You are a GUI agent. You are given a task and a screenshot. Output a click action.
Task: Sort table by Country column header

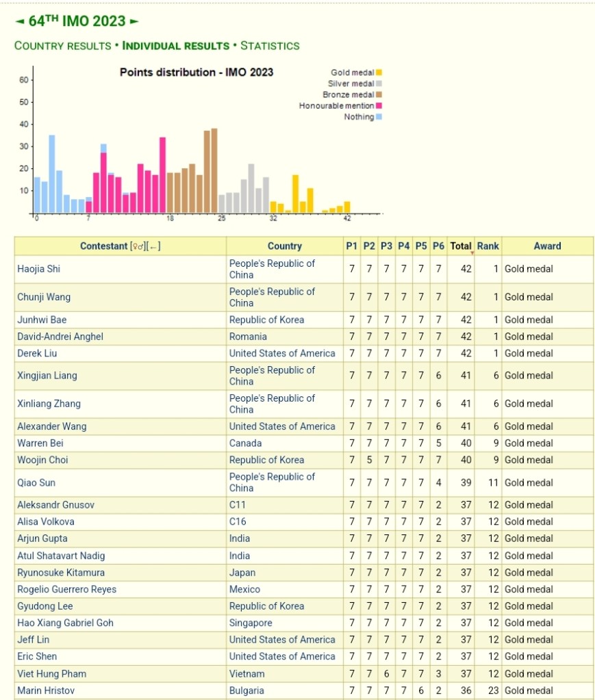(284, 246)
